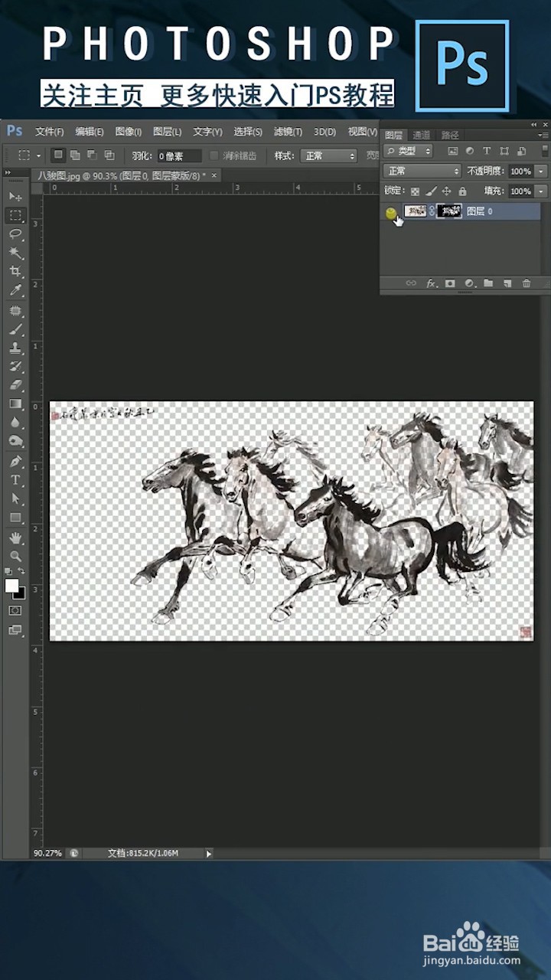This screenshot has width=551, height=980.
Task: Click link layers icon in Layers panel
Action: (411, 283)
